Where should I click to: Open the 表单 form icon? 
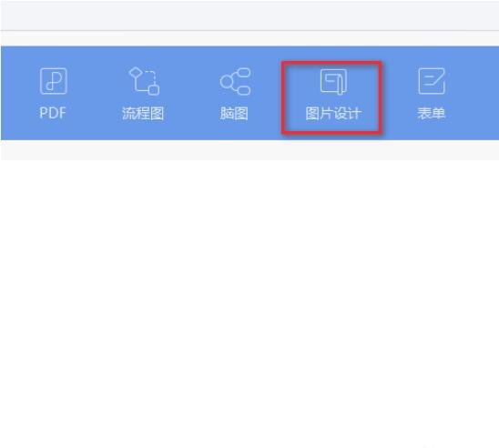432,81
